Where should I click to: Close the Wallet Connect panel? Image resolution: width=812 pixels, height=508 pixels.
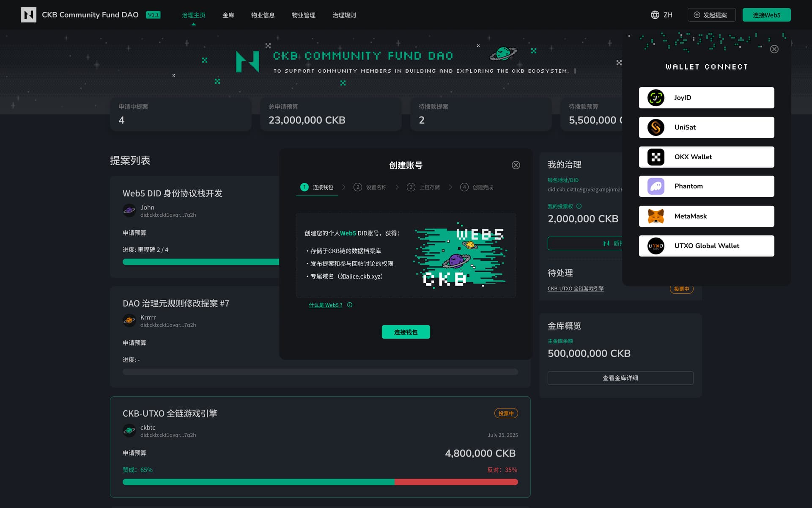pyautogui.click(x=774, y=49)
